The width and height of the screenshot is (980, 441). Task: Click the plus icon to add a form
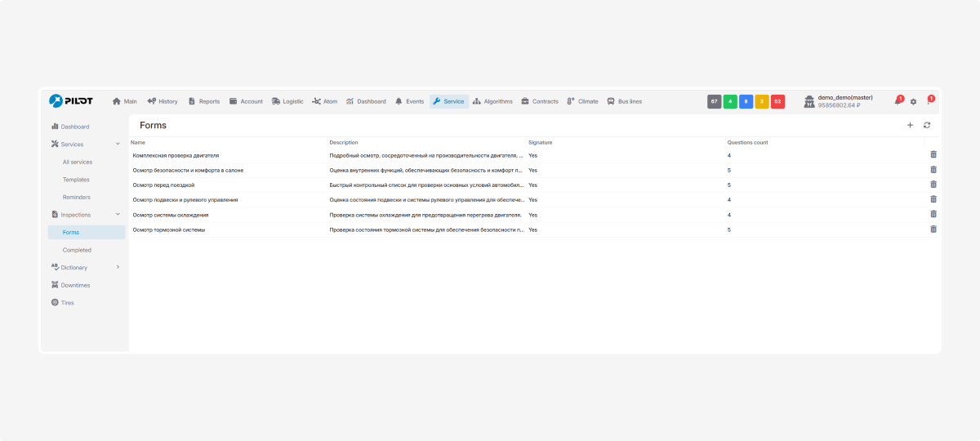[910, 125]
